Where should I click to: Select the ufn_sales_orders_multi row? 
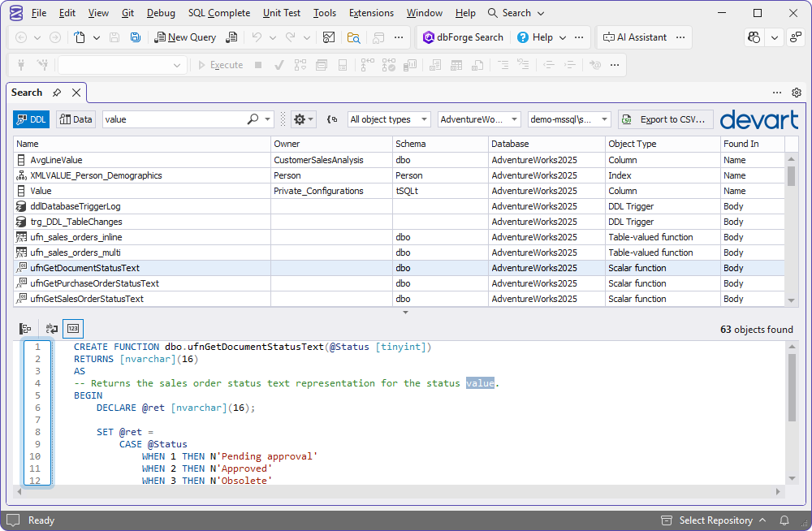(x=399, y=253)
